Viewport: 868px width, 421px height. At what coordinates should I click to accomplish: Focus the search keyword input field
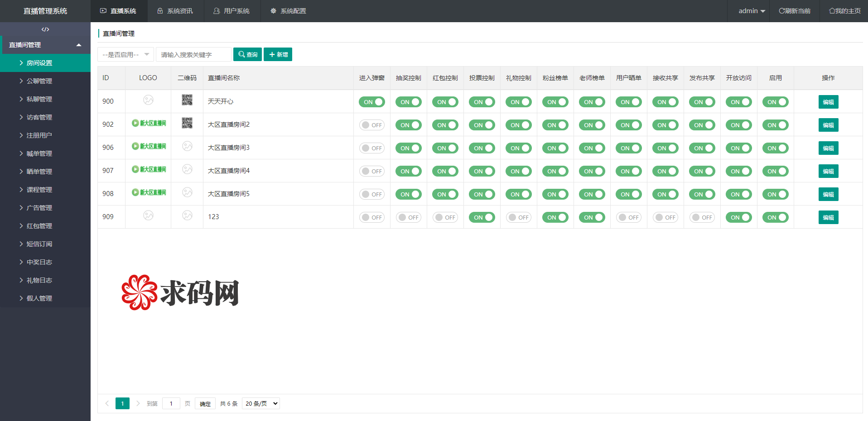[x=193, y=55]
